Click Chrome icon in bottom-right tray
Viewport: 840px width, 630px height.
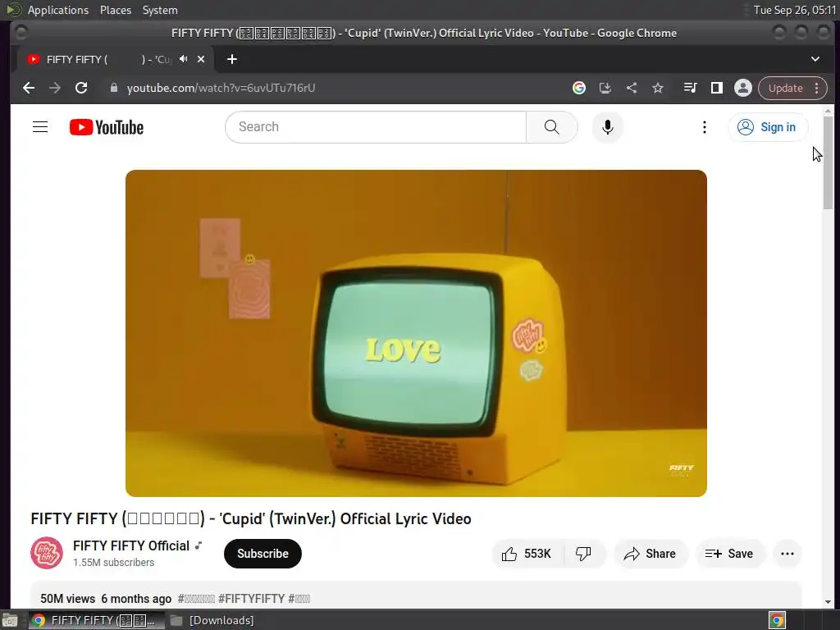click(777, 620)
